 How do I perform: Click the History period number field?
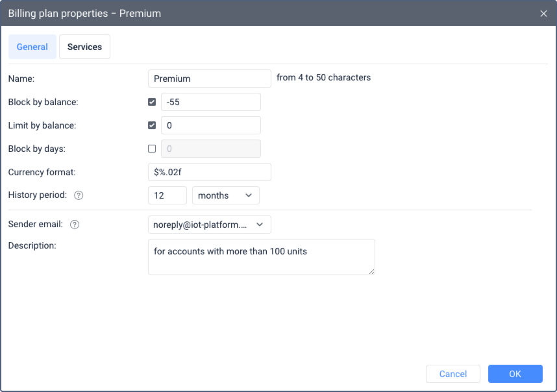point(167,195)
